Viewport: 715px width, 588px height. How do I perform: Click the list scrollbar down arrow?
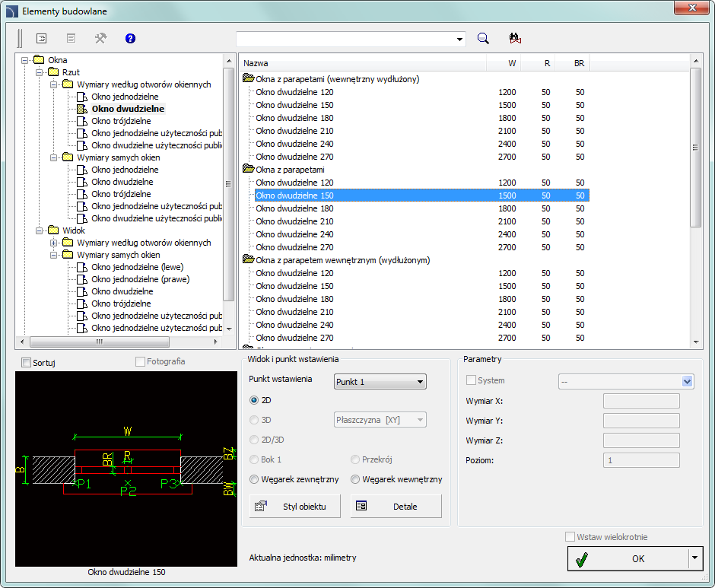[x=695, y=342]
